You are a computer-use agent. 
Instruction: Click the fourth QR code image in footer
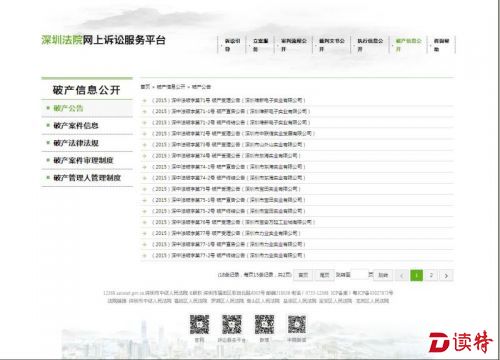297,324
